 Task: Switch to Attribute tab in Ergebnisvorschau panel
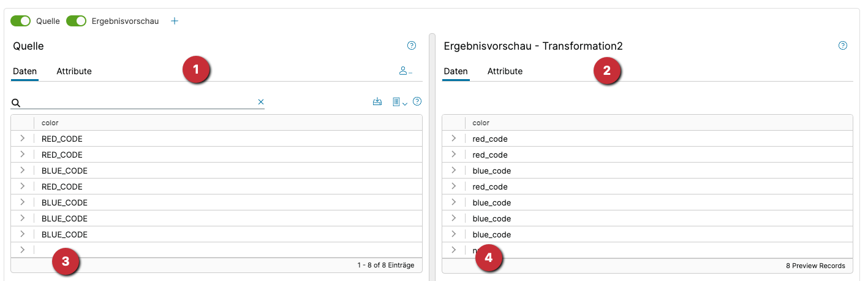[x=505, y=71]
